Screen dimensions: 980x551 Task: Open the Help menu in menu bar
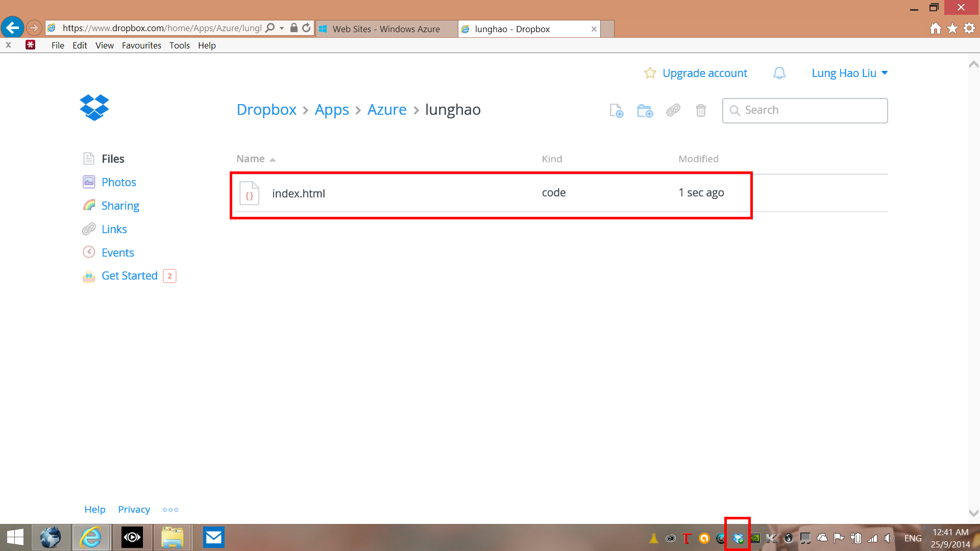(x=207, y=45)
